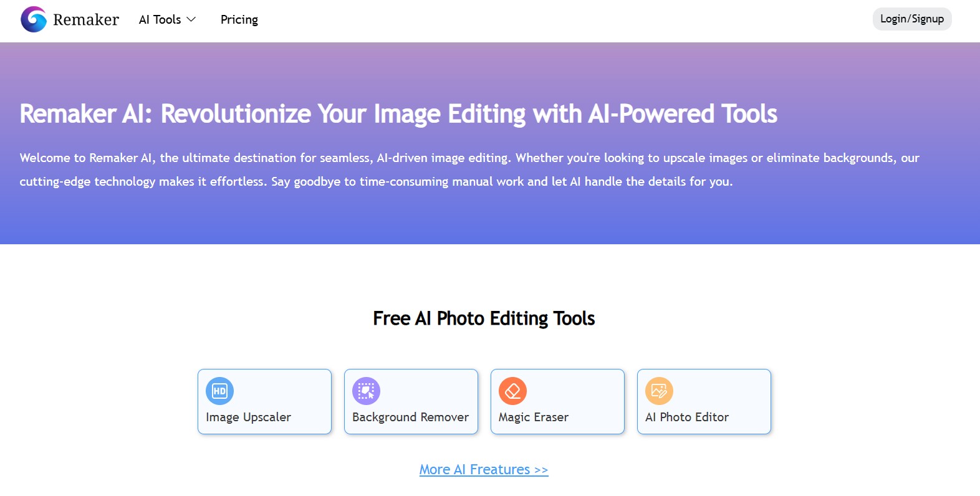This screenshot has width=980, height=496.
Task: Click the "Welcome to Remaker AI" paragraph
Action: [469, 169]
